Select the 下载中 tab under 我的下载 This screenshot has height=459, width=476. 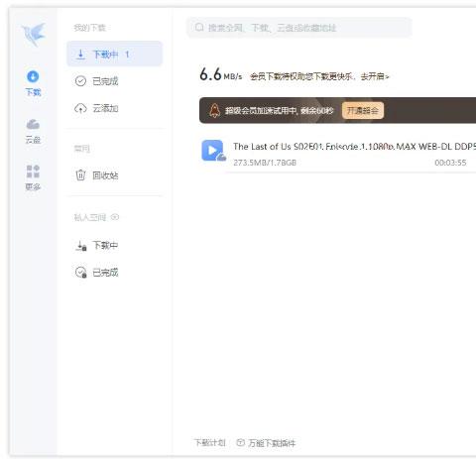point(114,55)
